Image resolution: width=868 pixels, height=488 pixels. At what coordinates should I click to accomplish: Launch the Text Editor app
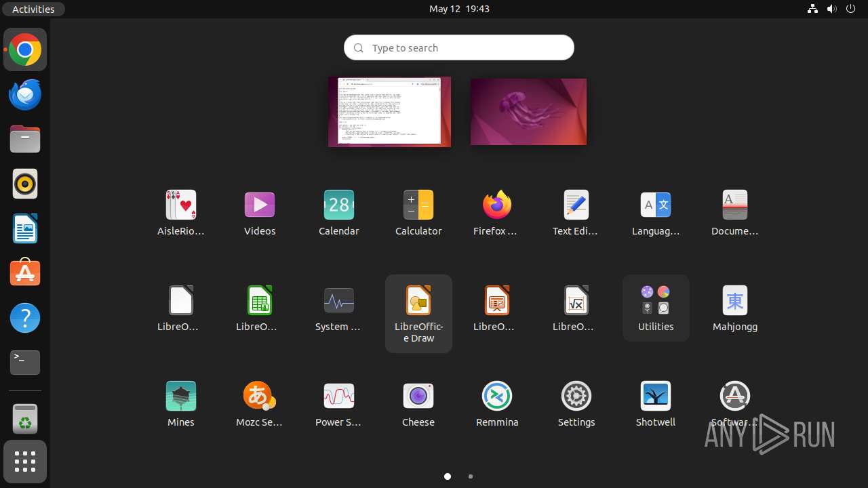pyautogui.click(x=576, y=212)
